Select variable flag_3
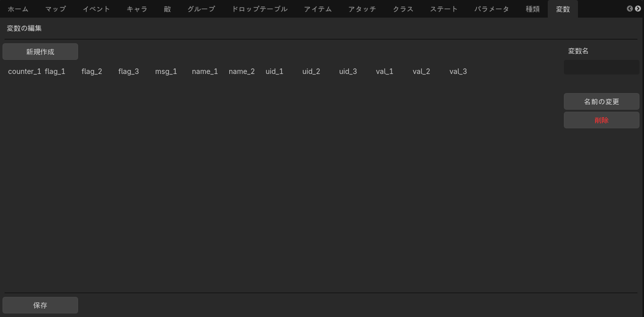 point(128,71)
